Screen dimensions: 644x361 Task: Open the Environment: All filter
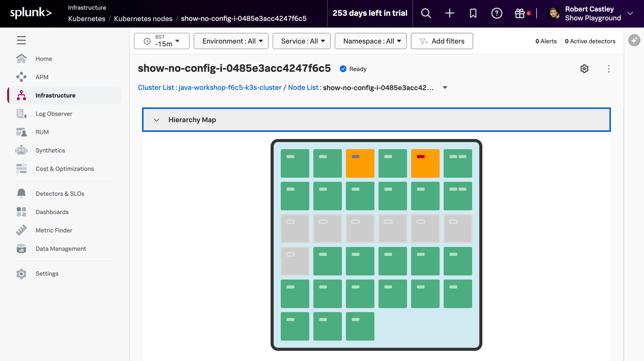coord(231,41)
